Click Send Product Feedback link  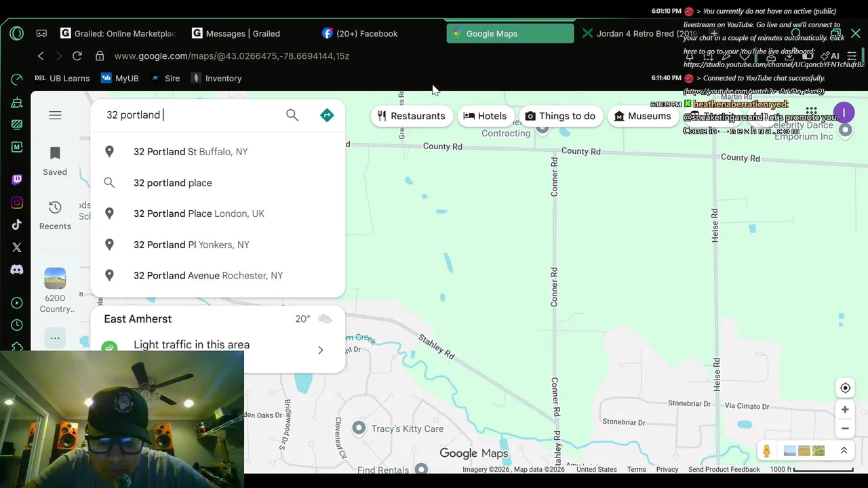point(724,470)
